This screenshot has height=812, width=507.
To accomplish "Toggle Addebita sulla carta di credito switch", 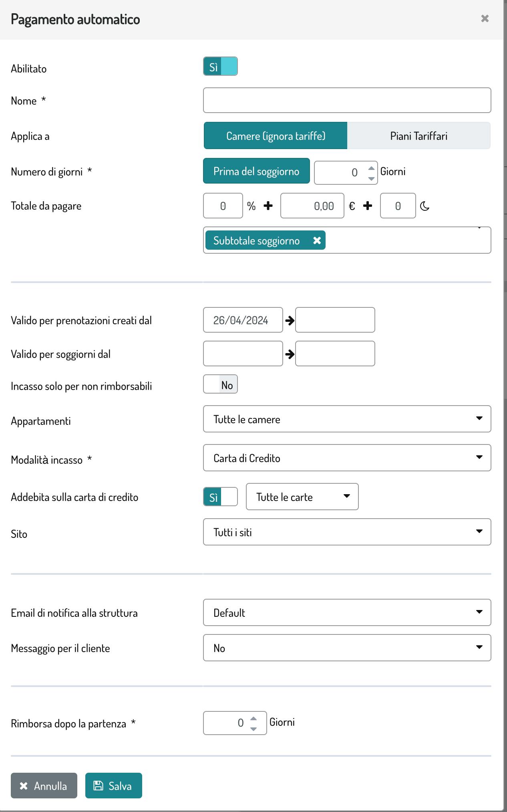I will tap(220, 497).
